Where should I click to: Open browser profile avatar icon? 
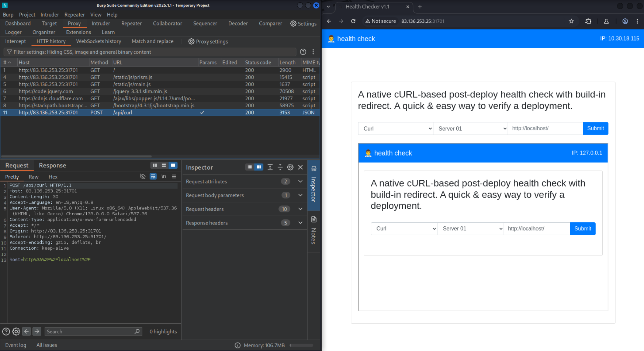(x=625, y=21)
